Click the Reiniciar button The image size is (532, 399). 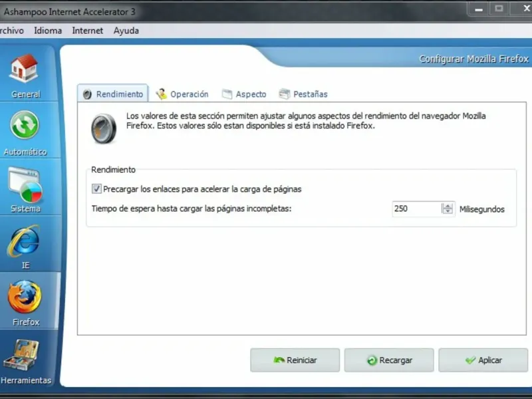(295, 360)
